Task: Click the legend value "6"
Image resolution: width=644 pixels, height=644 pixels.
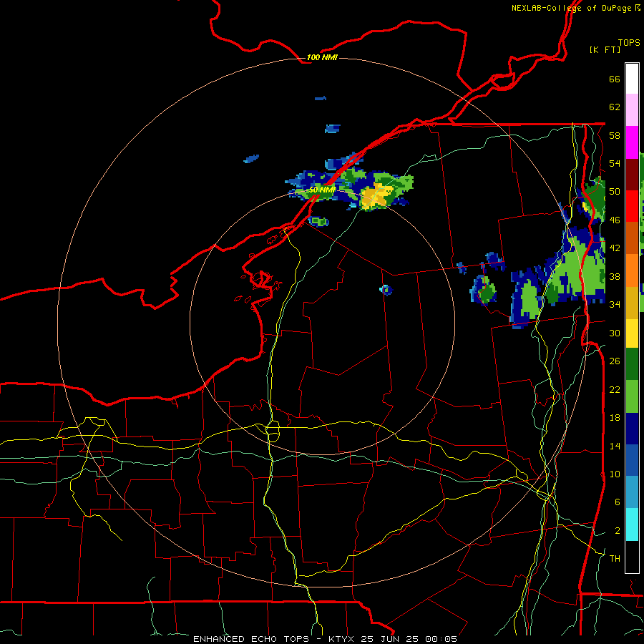Action: (x=617, y=502)
